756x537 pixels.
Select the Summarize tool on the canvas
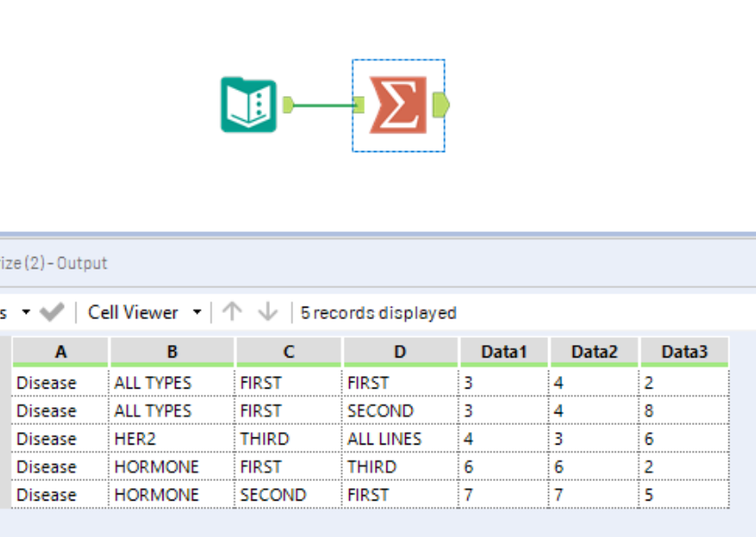point(398,104)
